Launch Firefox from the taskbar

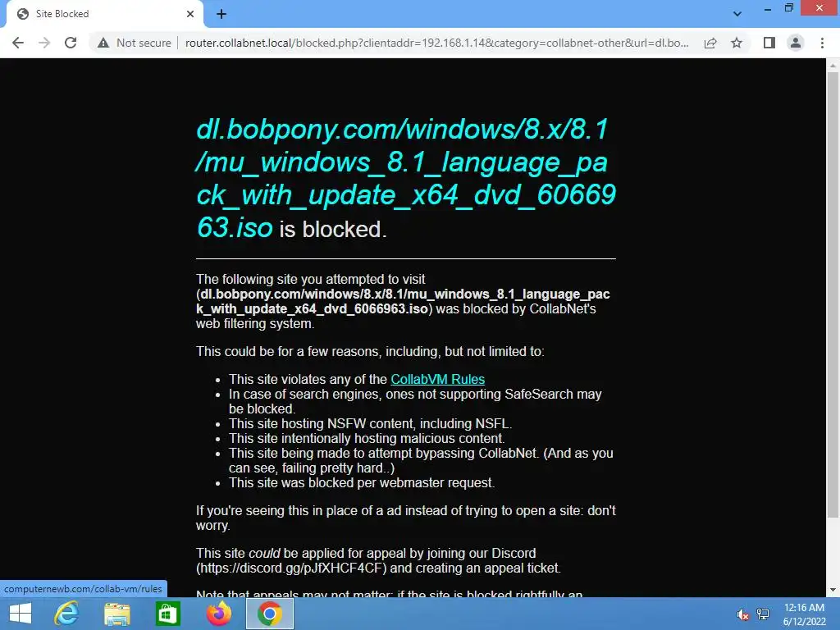click(x=218, y=614)
